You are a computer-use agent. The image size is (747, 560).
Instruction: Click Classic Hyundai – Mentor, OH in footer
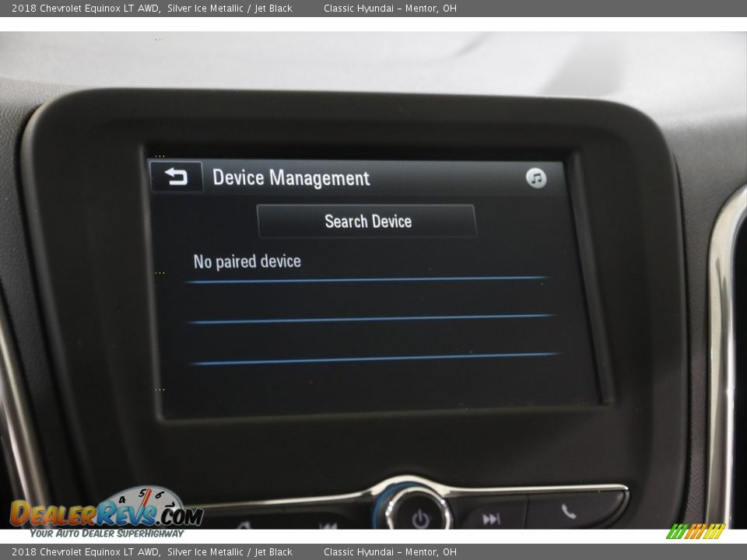click(x=390, y=551)
